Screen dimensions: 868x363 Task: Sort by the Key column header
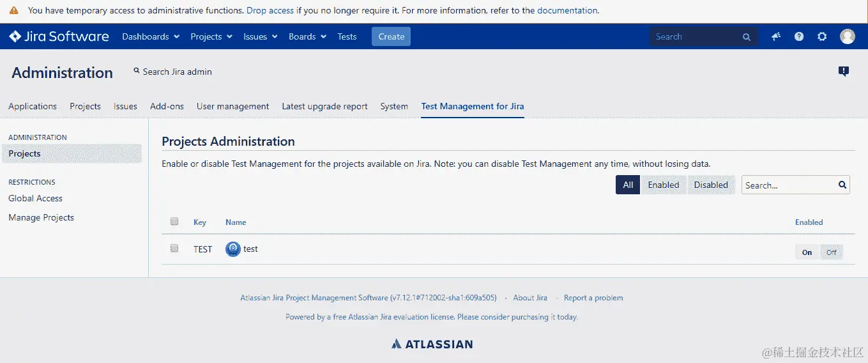point(200,222)
